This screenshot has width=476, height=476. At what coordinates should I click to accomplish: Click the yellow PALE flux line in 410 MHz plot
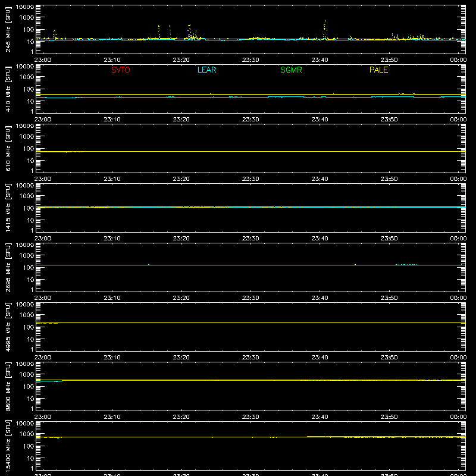point(250,95)
